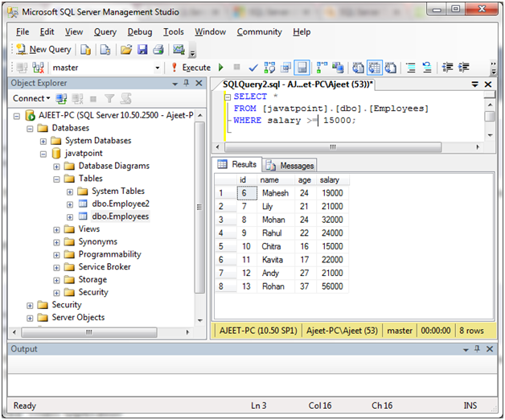Image resolution: width=505 pixels, height=420 pixels.
Task: Open the Tools menu
Action: coord(173,32)
